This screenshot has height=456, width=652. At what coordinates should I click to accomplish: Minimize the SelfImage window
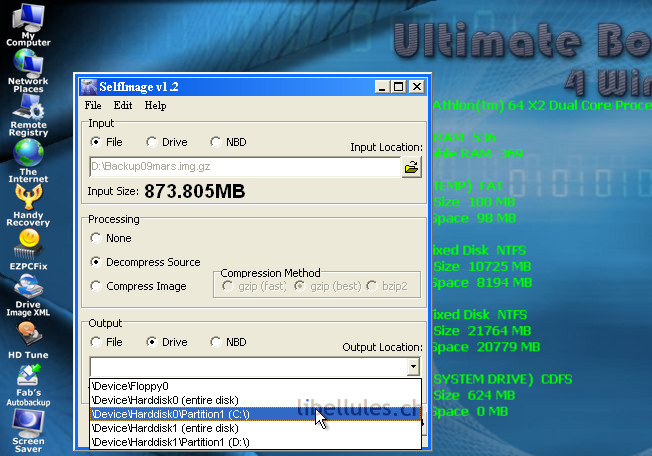tap(382, 87)
